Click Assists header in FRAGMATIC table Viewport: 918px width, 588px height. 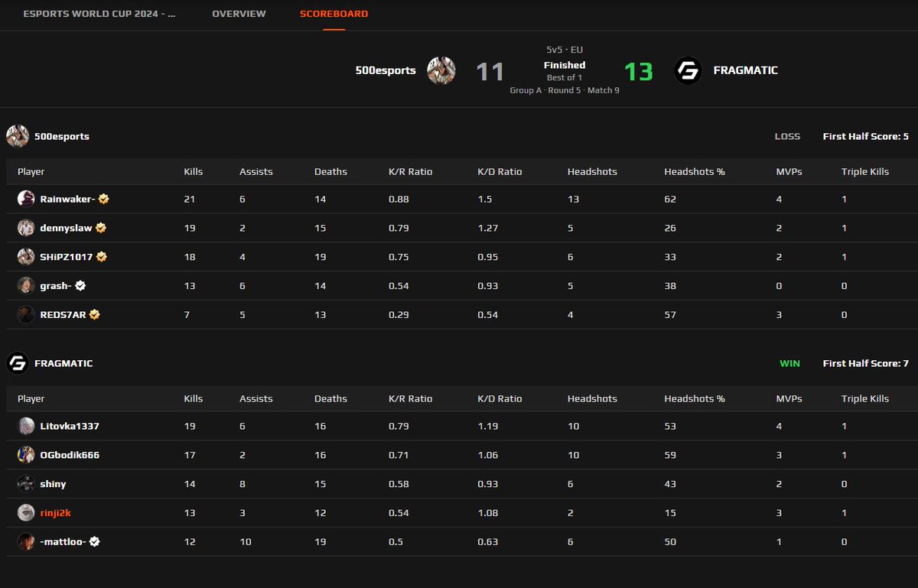coord(256,398)
